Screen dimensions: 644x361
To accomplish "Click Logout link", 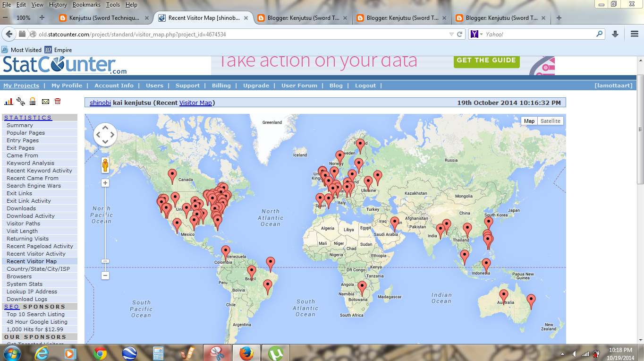I will (365, 86).
